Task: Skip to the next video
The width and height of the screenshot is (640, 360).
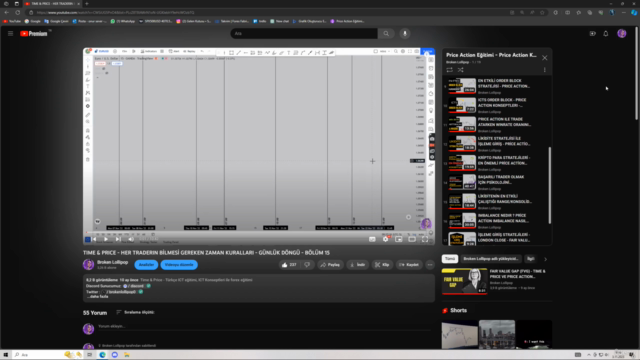Action: tap(118, 239)
